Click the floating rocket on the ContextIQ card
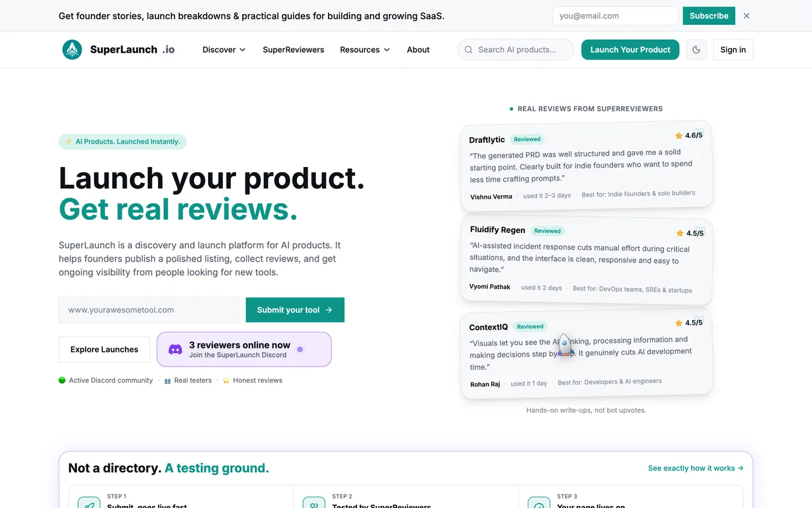Screen dimensions: 812x508 click(565, 345)
